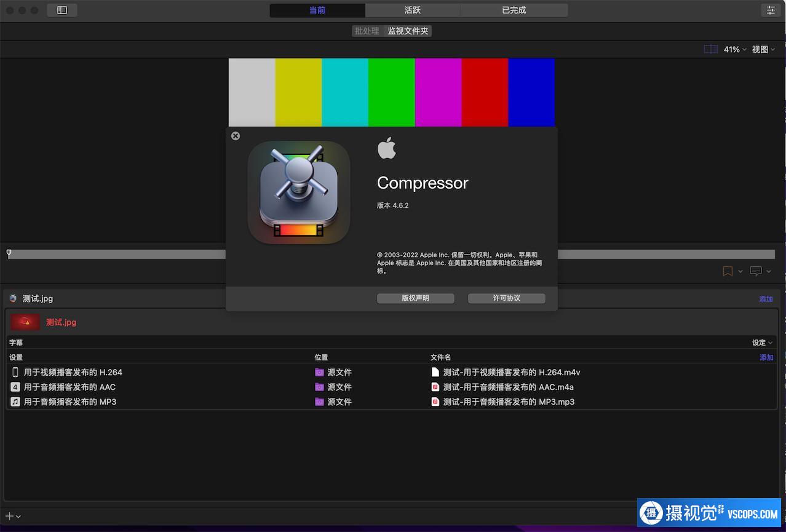
Task: Open the inspector sliders icon
Action: (771, 10)
